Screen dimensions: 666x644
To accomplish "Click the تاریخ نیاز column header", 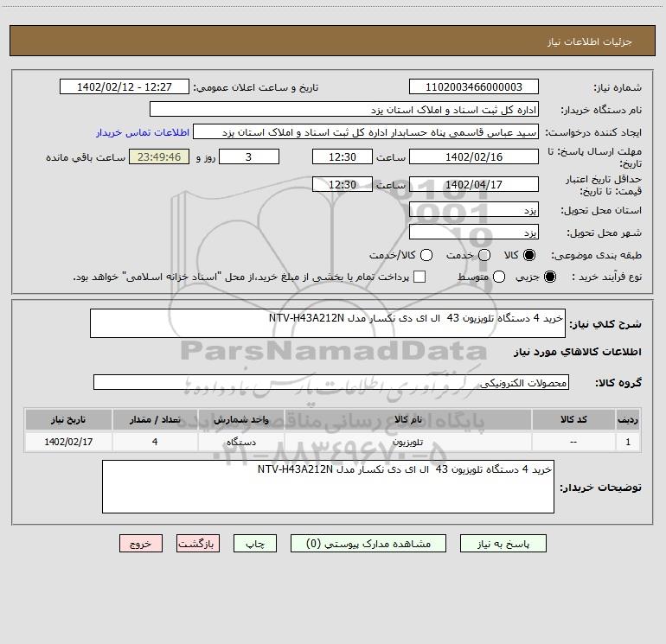I will coord(68,419).
